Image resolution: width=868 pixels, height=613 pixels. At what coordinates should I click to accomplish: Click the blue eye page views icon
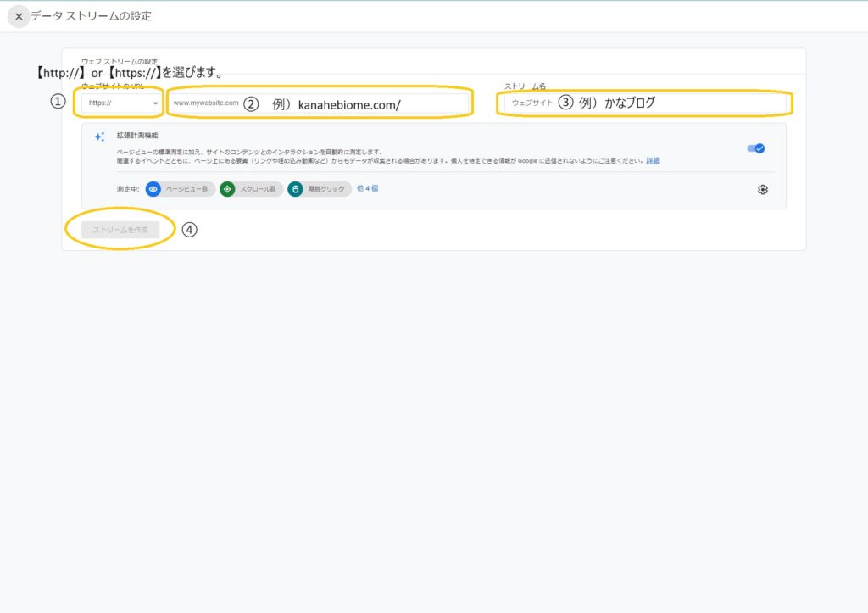(x=153, y=189)
